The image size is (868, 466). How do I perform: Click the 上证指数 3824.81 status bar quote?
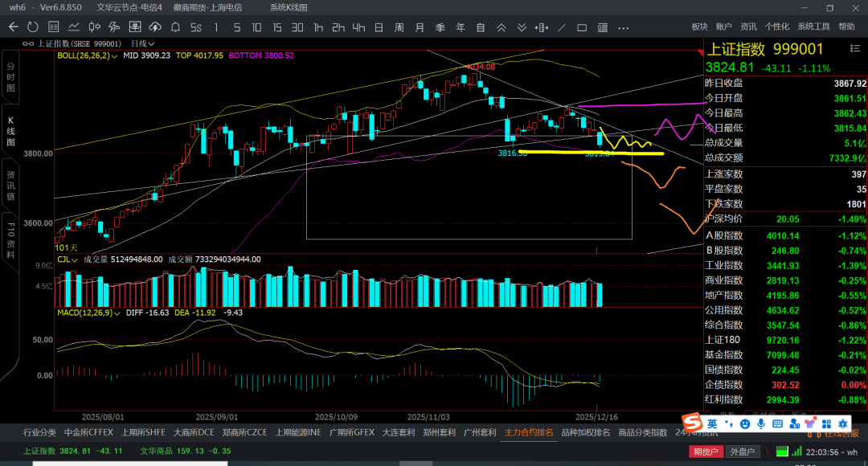click(x=72, y=451)
